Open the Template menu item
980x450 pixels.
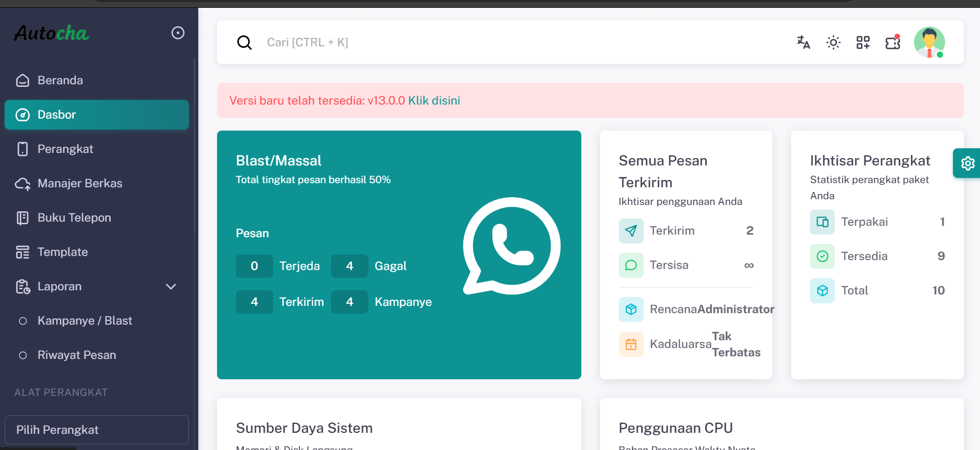tap(97, 252)
